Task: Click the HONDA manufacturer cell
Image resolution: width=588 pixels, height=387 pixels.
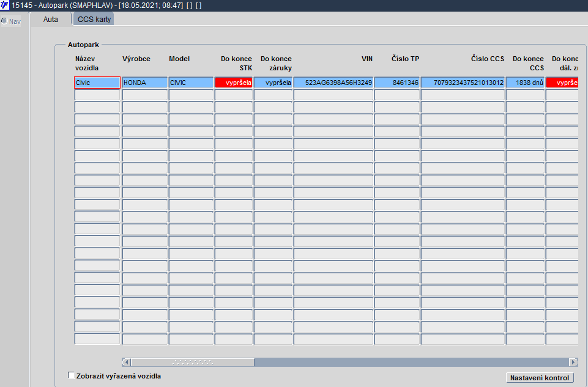Action: 145,83
